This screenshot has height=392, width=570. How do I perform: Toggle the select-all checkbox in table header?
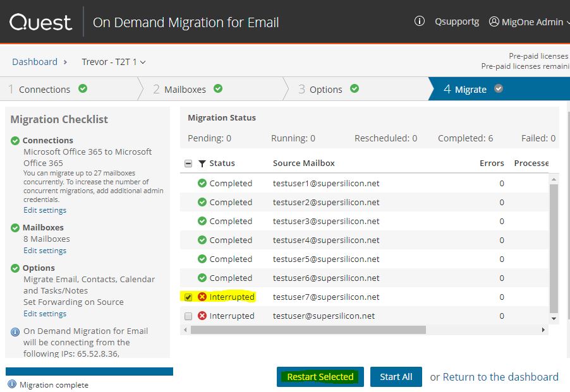(188, 163)
